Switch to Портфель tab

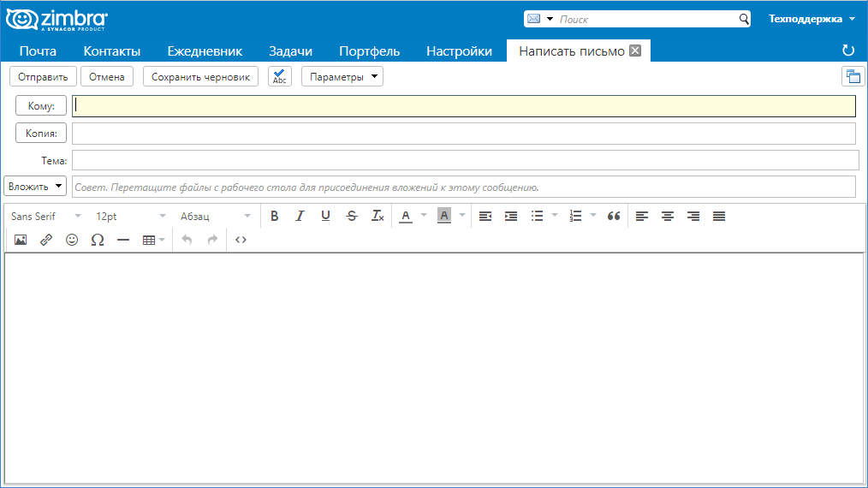pyautogui.click(x=369, y=51)
